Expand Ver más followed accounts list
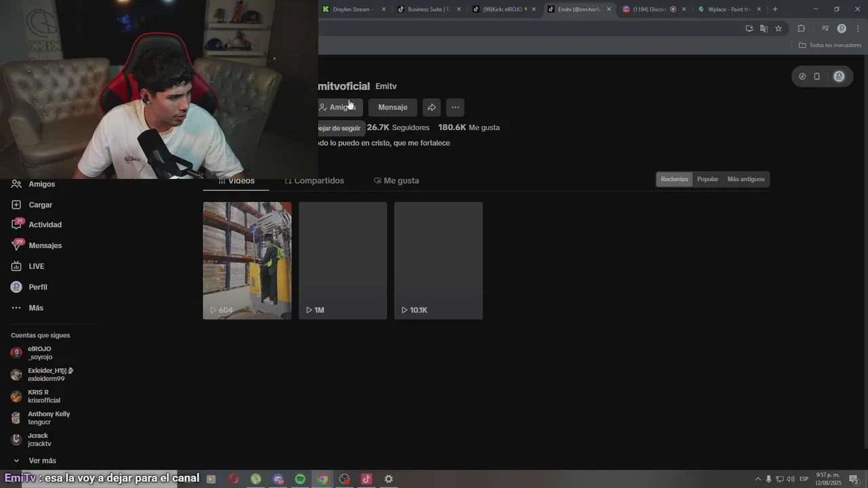The image size is (868, 488). tap(34, 461)
